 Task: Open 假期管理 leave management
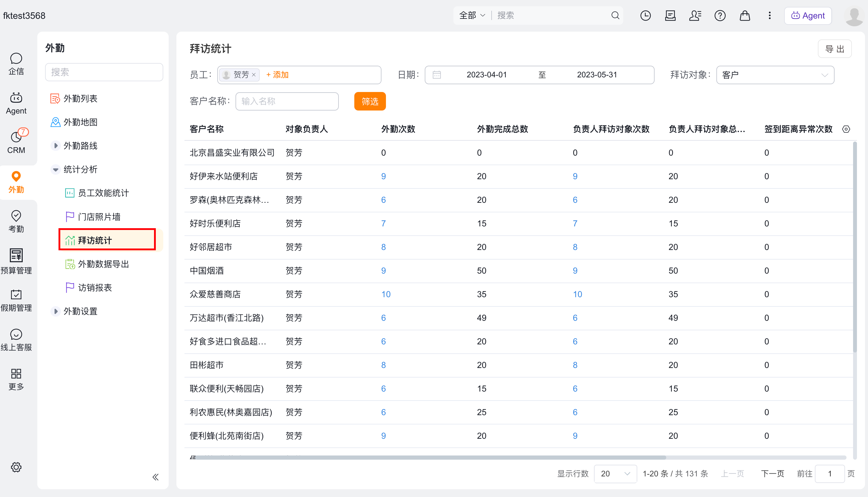(x=16, y=300)
